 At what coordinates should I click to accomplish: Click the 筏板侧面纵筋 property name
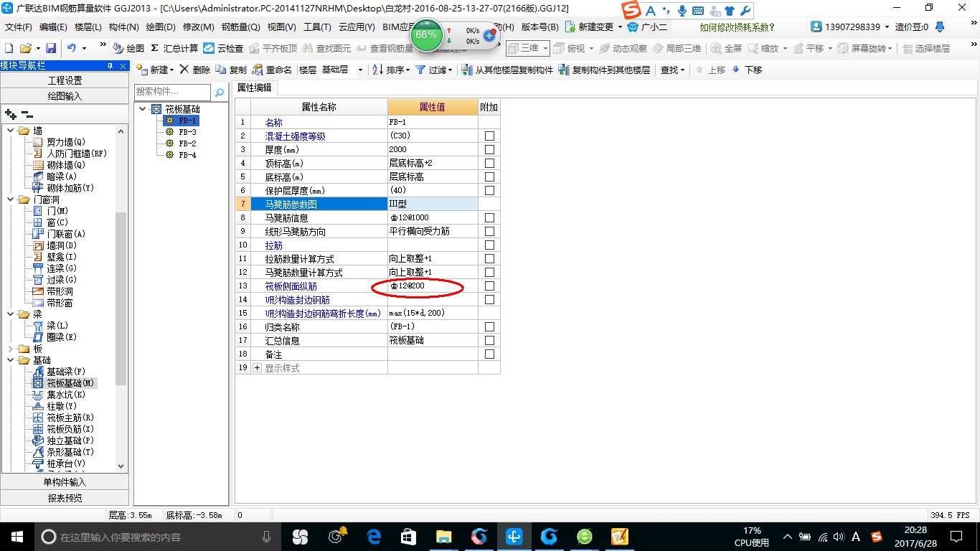click(x=291, y=286)
